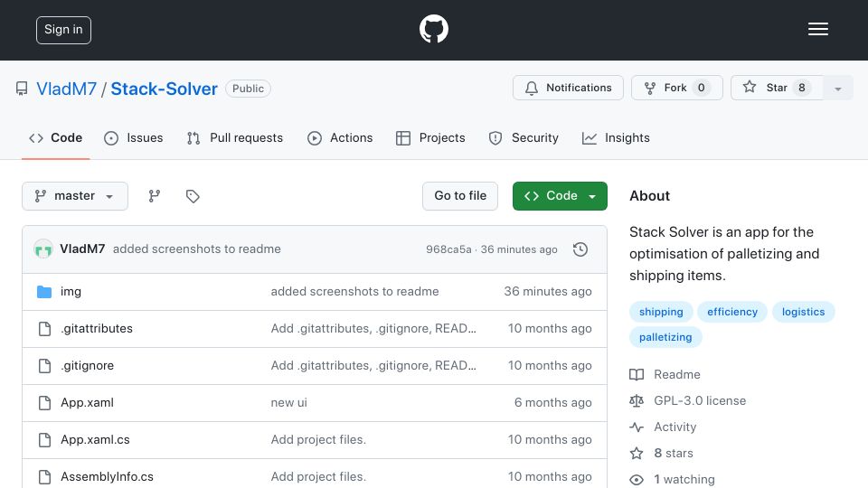Viewport: 868px width, 488px height.
Task: Open the Activity link in About
Action: pos(675,427)
